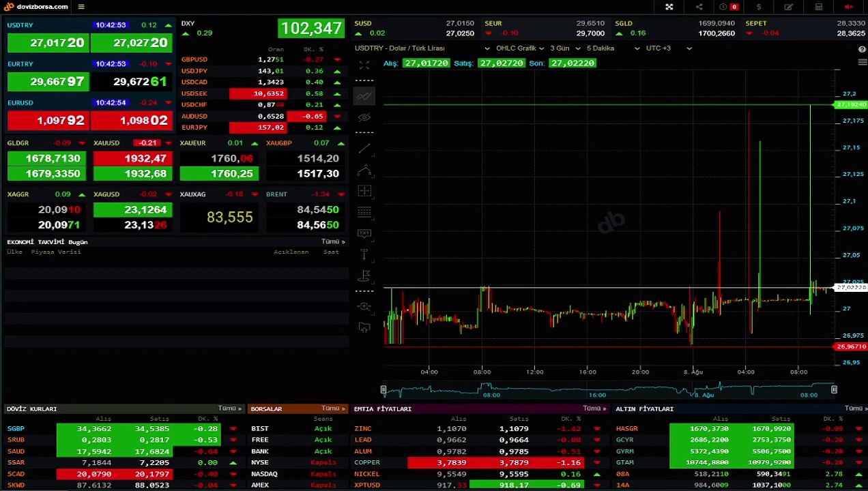Select NASDAQ row in Borsalar
This screenshot has height=491, width=868.
pyautogui.click(x=298, y=474)
